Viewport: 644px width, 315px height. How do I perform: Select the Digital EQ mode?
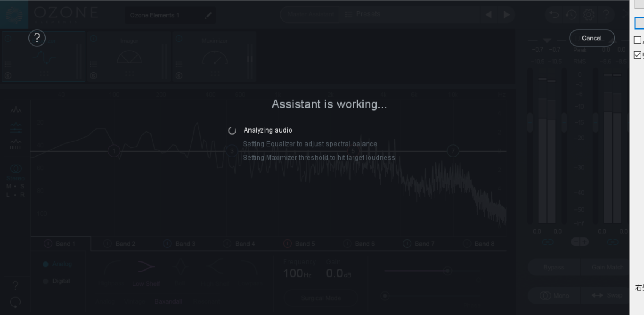pos(57,281)
